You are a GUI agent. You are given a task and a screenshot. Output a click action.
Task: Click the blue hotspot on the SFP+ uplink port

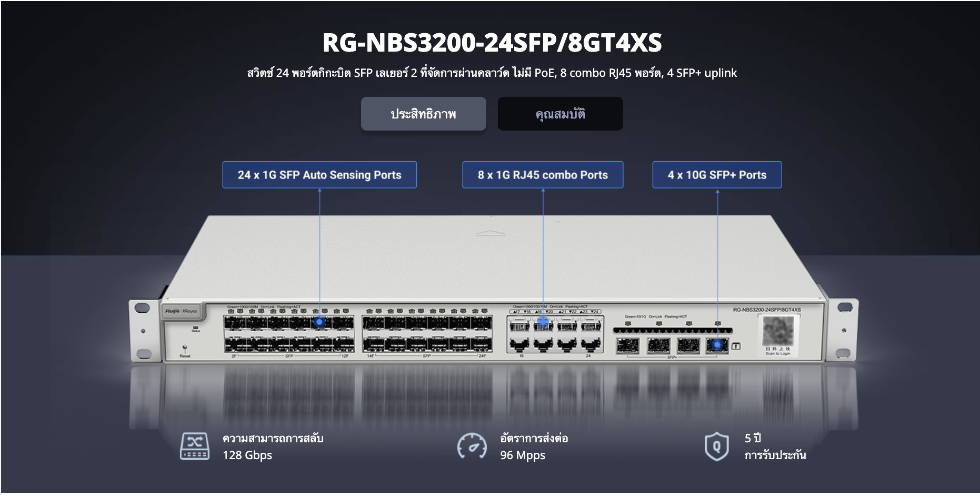click(717, 345)
